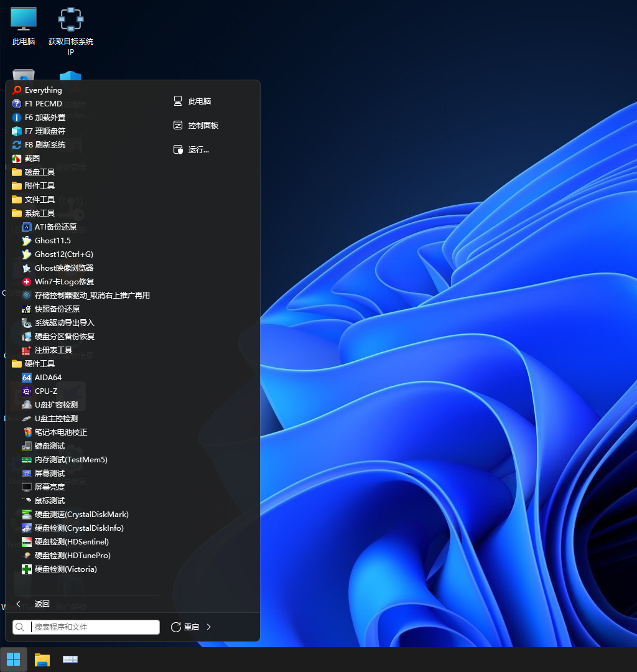Collapse the 硬件工具 folder
The height and width of the screenshot is (672, 637).
(x=39, y=364)
